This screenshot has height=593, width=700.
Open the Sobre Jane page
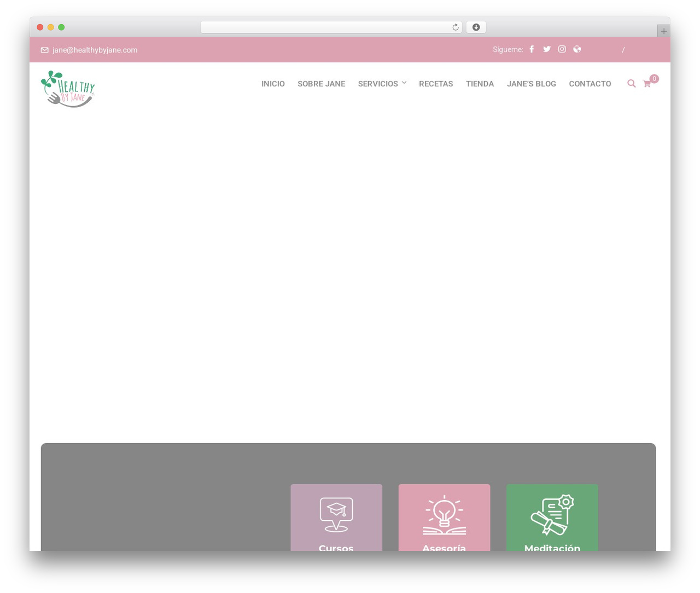322,84
